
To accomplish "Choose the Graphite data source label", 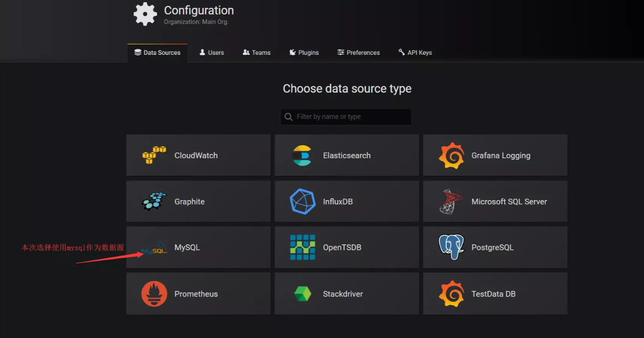I will click(x=190, y=202).
